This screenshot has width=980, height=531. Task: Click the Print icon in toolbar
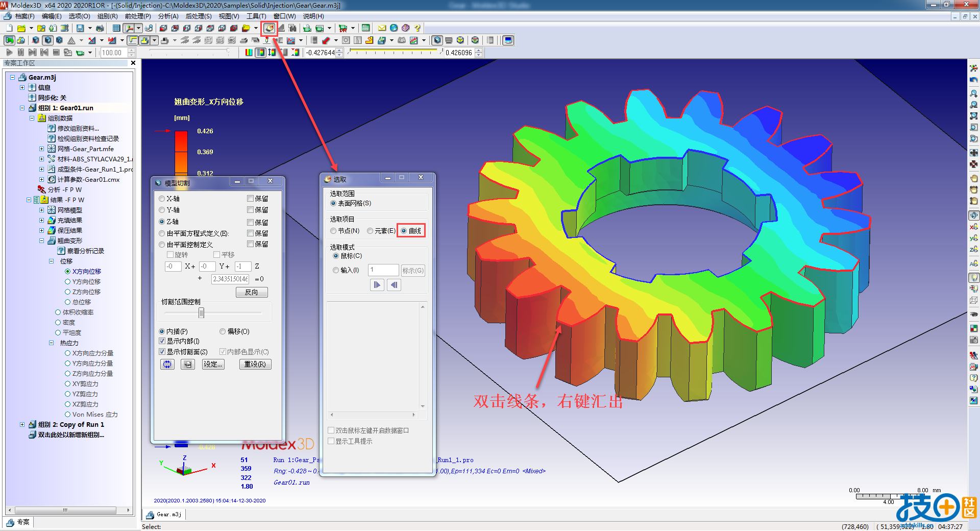coord(100,28)
